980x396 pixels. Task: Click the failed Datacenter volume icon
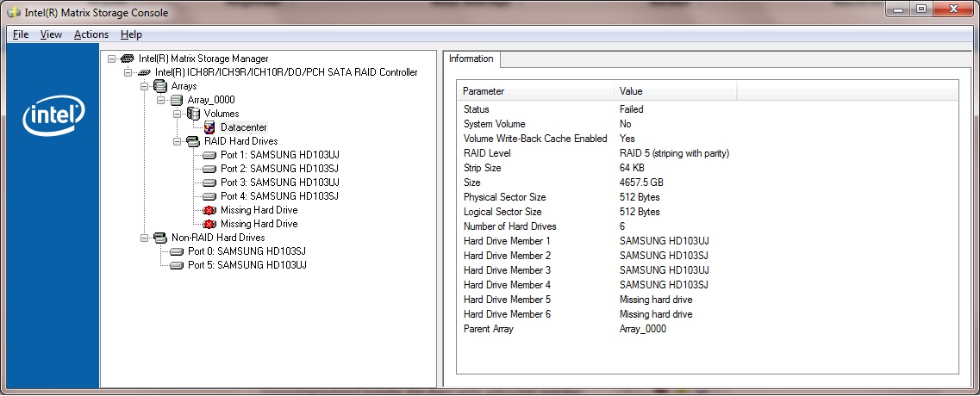(x=209, y=127)
